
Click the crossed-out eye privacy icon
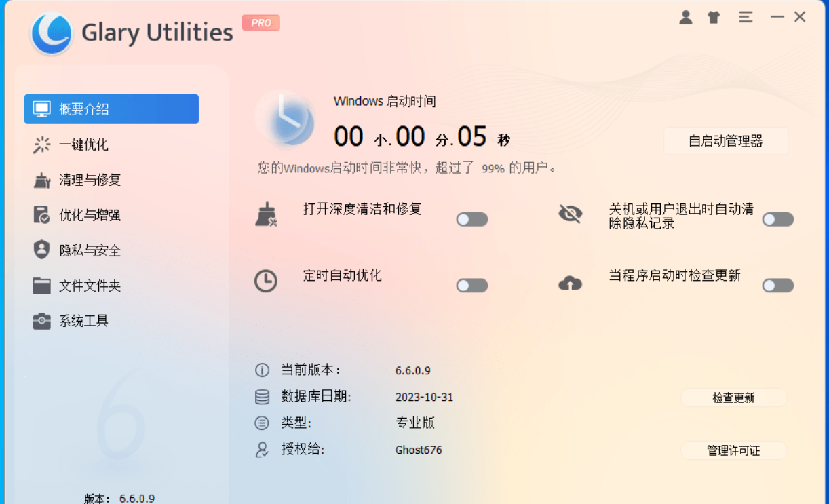(x=570, y=214)
